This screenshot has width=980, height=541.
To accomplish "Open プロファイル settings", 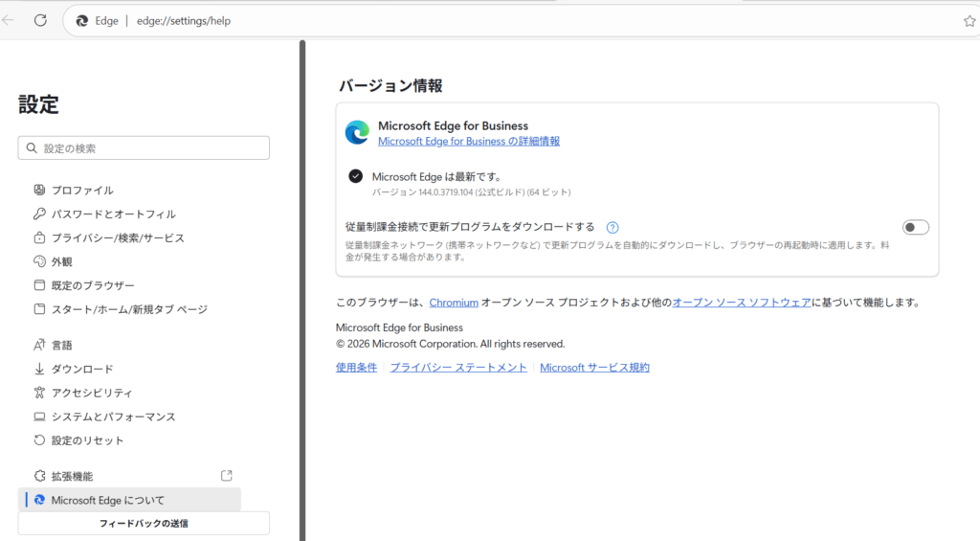I will click(82, 191).
